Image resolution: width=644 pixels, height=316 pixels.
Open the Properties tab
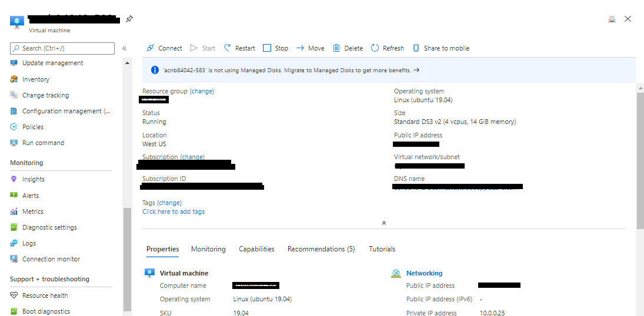pos(163,249)
